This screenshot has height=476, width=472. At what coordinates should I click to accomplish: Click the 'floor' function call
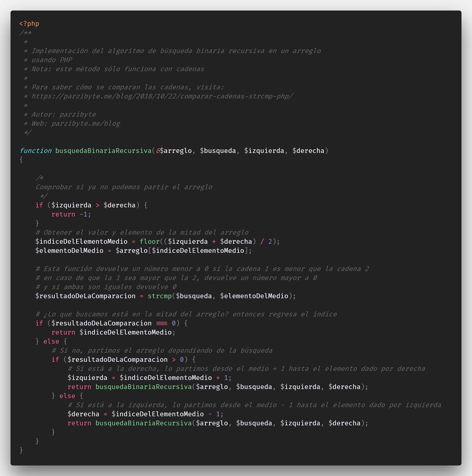(x=150, y=241)
